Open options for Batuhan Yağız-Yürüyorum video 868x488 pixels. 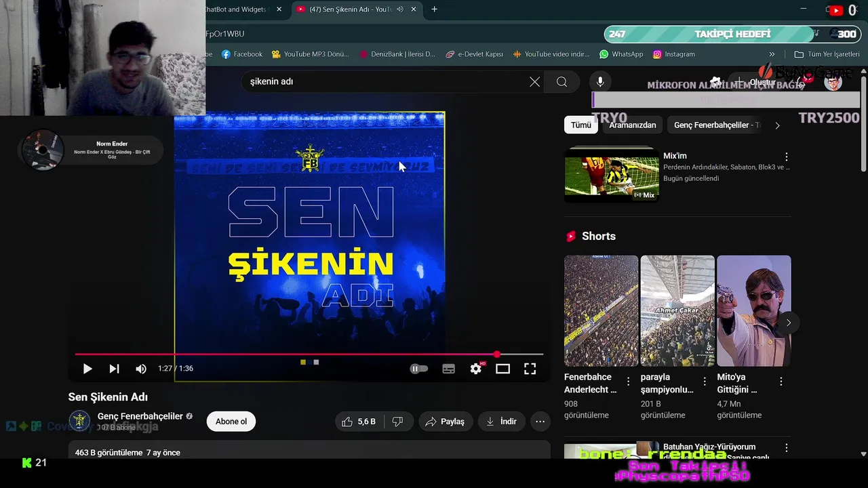787,448
